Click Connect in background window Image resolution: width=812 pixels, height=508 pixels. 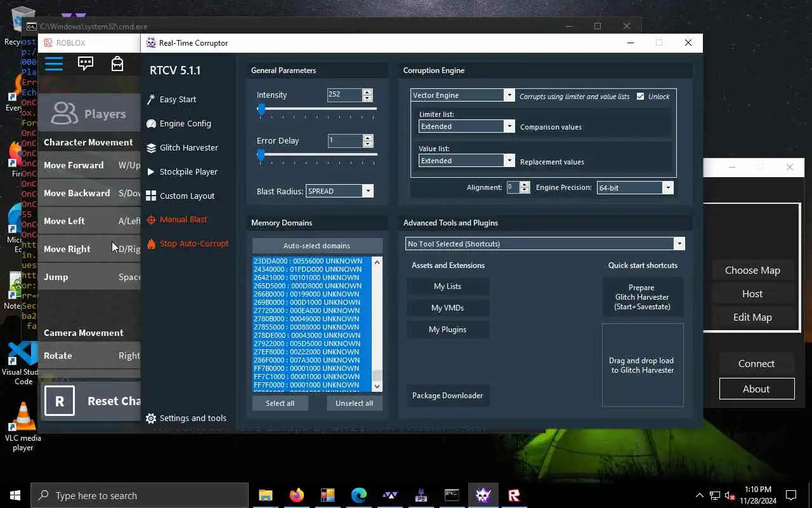pos(756,364)
